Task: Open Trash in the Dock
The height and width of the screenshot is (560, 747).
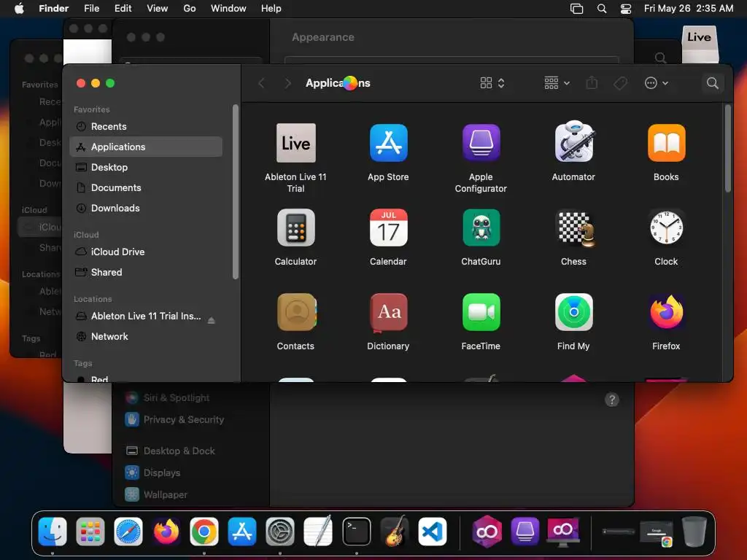Action: 694,531
